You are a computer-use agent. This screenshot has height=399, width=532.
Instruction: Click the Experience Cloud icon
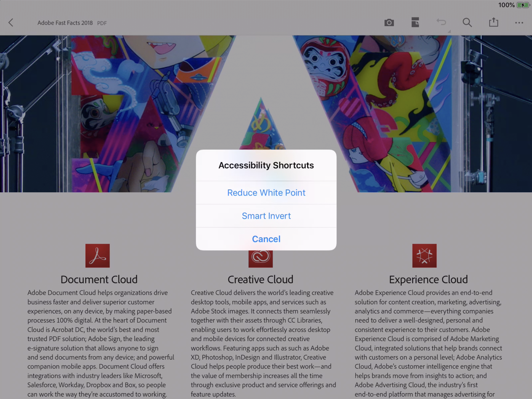424,256
